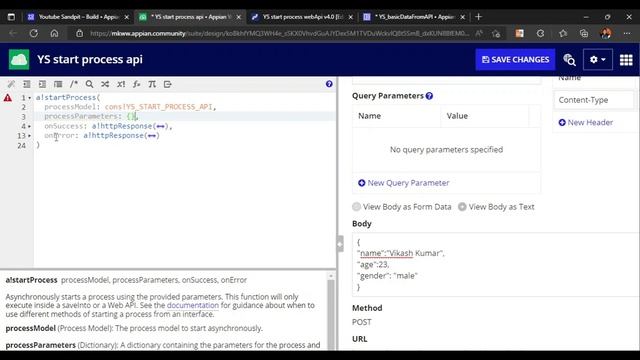The image size is (640, 360).
Task: Click the outdent code toolbar icon
Action: pos(27,84)
